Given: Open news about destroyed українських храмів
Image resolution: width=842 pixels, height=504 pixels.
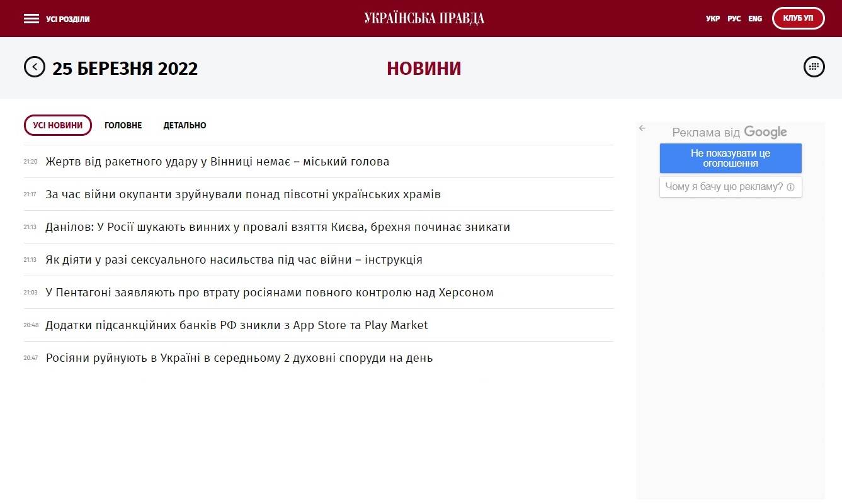Looking at the screenshot, I should pyautogui.click(x=243, y=194).
